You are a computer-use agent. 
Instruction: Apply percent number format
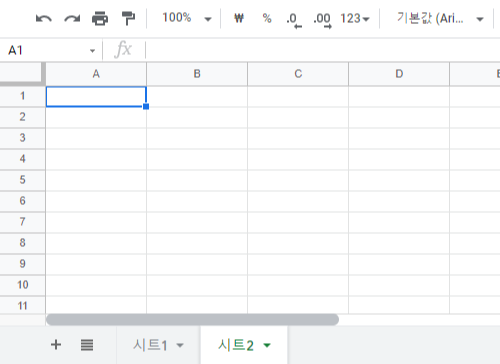tap(267, 18)
